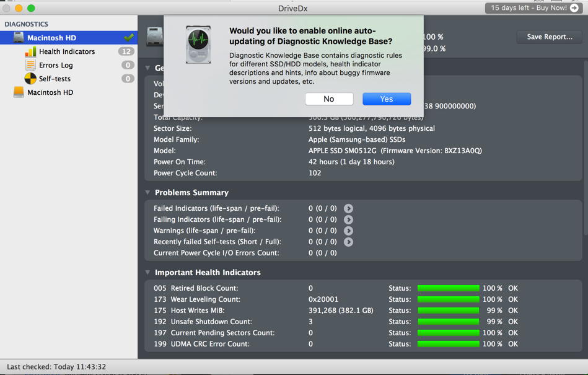Screen dimensions: 588x375
Task: Open the Self-tests sidebar item
Action: point(69,79)
